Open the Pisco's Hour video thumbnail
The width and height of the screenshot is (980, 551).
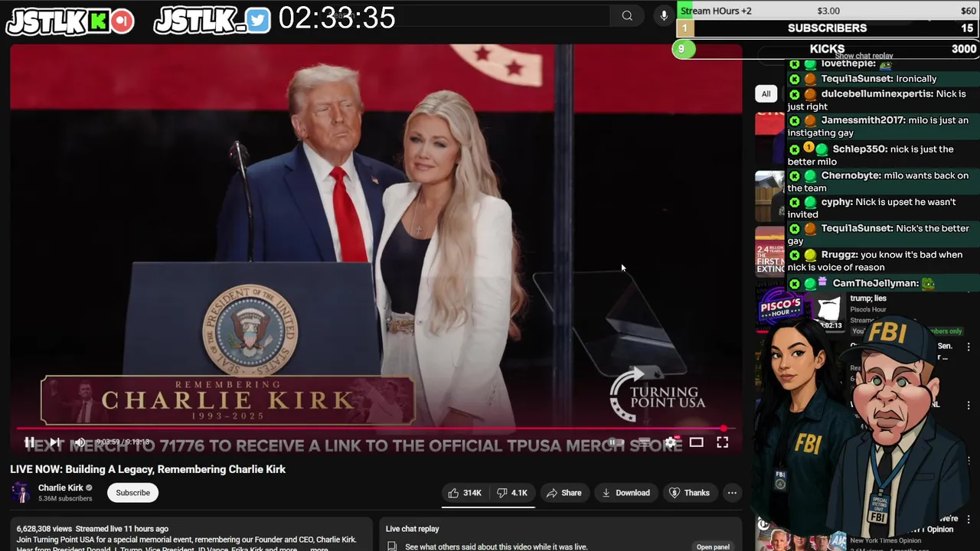tap(800, 308)
